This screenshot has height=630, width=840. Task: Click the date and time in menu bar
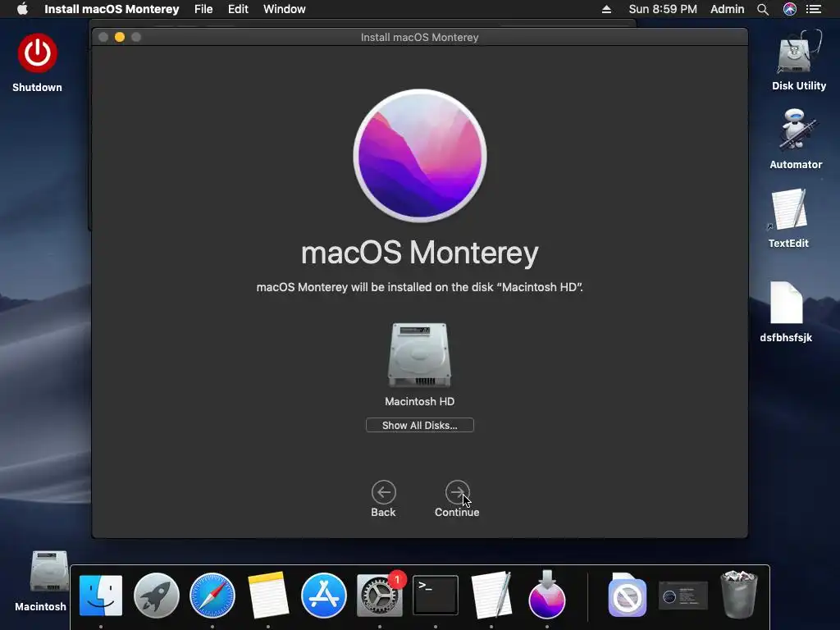click(x=663, y=9)
